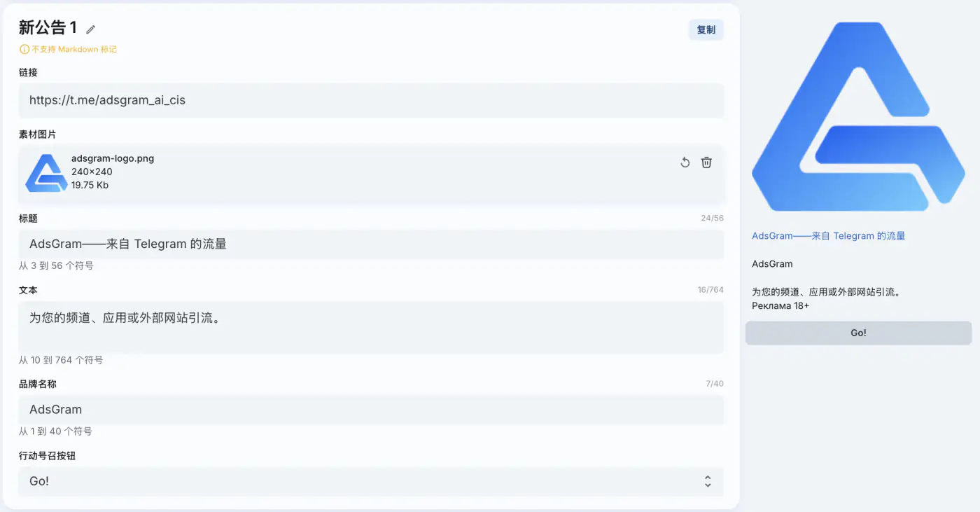
Task: Click the preview body text 为您的频道、应用或外部网站引流。
Action: point(826,292)
